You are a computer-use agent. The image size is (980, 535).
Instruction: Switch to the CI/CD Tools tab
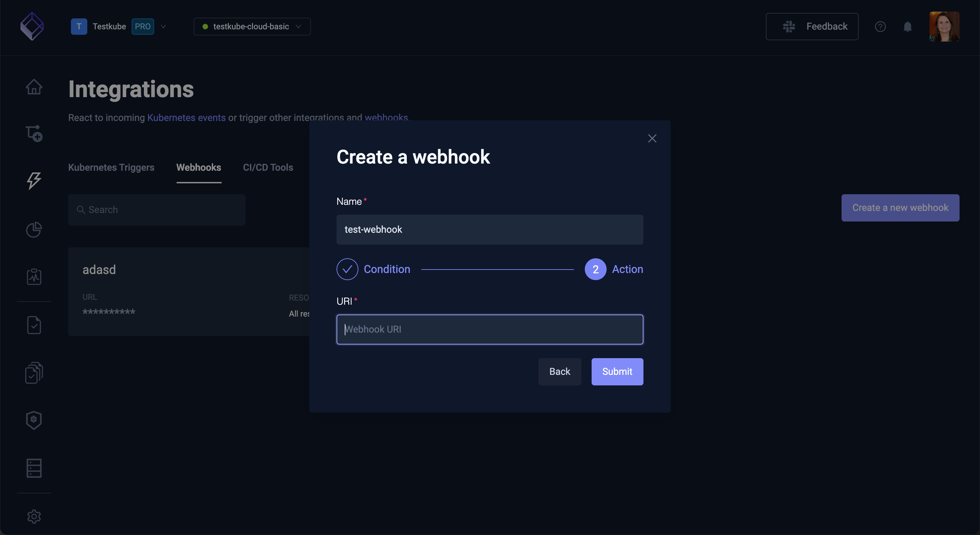click(268, 167)
